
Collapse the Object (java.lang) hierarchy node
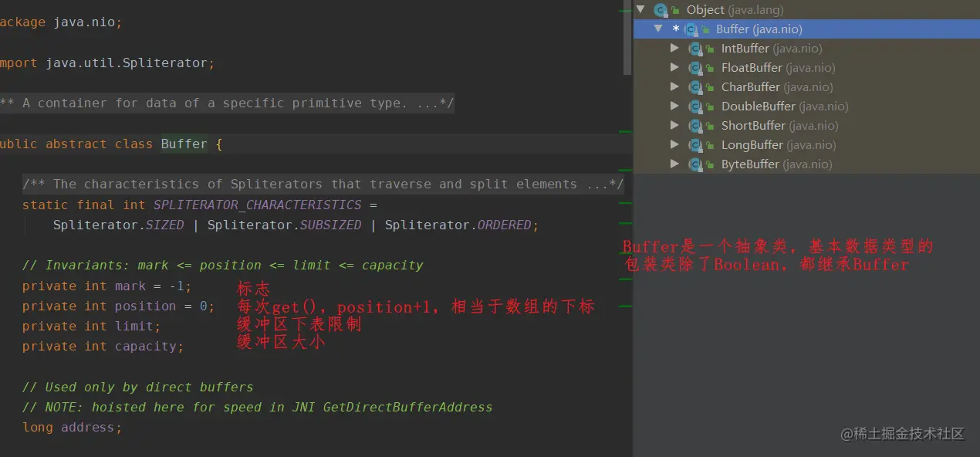coord(640,9)
